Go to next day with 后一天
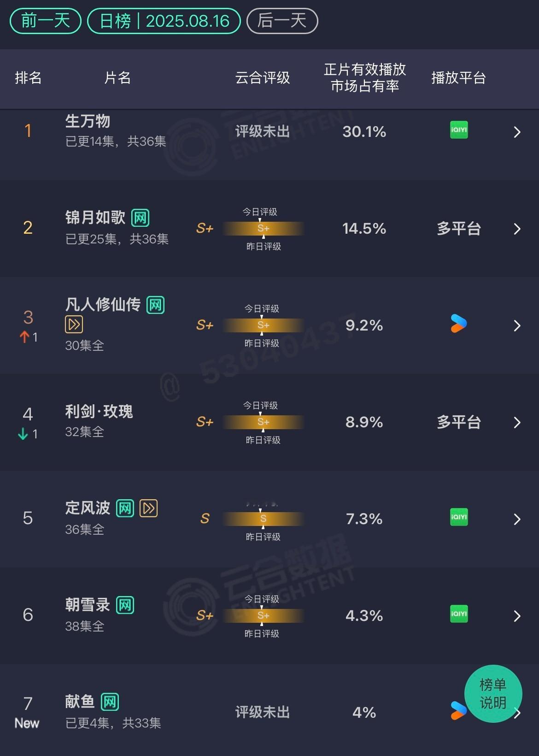This screenshot has width=539, height=756. coord(282,21)
